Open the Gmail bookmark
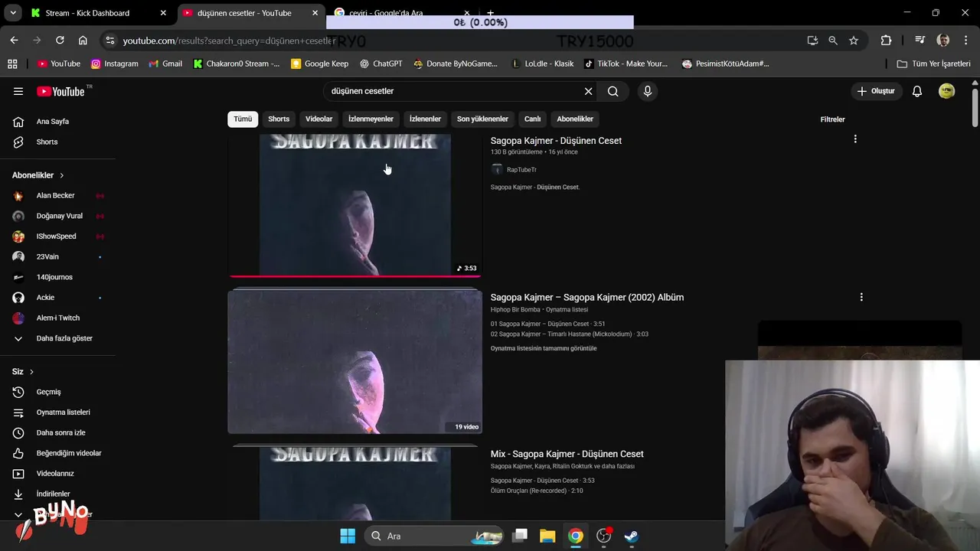980x551 pixels. pos(165,64)
